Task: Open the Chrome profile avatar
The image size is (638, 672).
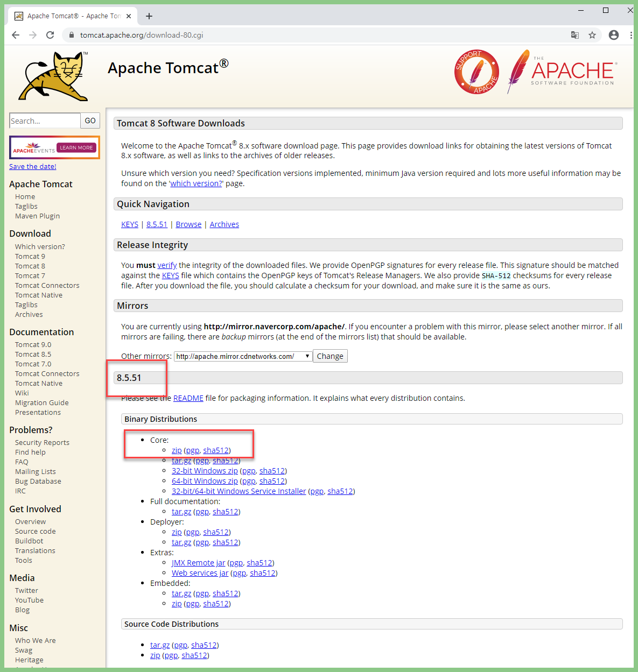Action: [x=614, y=35]
